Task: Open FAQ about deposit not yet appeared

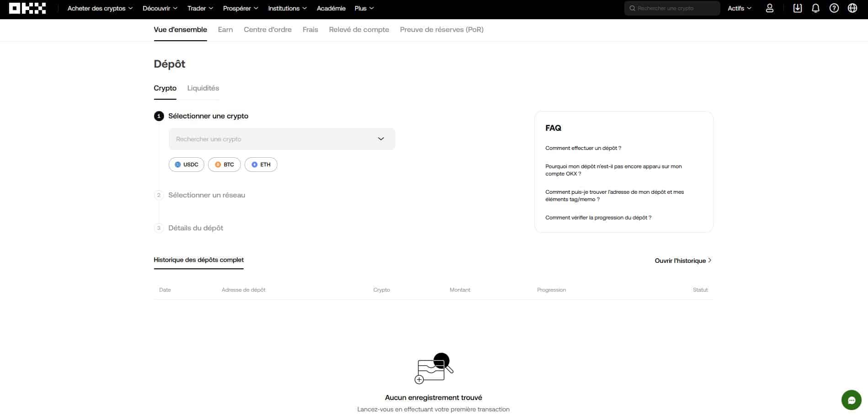Action: tap(613, 170)
